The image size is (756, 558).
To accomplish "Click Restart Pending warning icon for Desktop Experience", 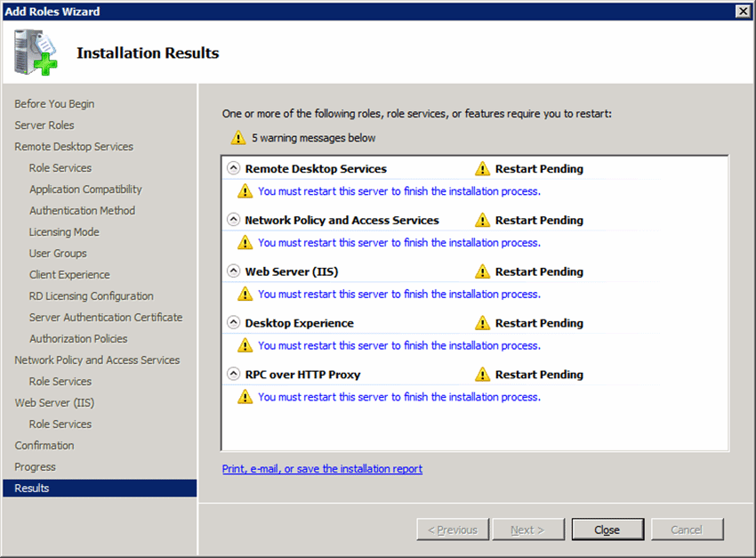I will 482,324.
